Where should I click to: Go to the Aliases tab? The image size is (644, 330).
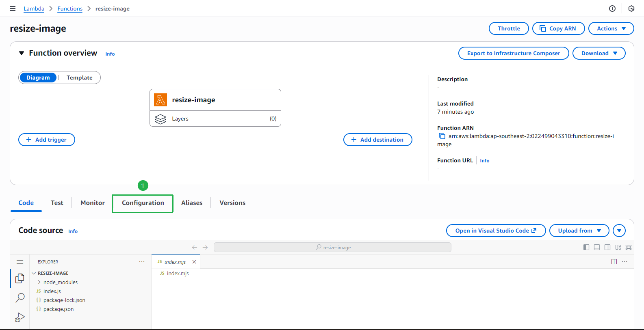coord(192,203)
